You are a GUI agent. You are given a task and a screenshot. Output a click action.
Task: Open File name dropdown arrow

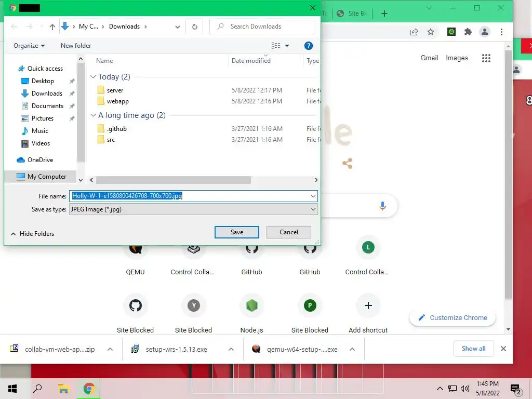(313, 196)
